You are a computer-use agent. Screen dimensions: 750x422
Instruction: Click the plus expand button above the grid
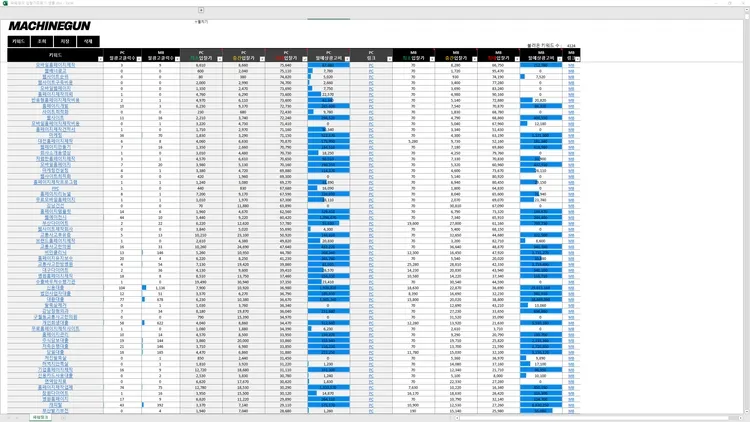[201, 10]
